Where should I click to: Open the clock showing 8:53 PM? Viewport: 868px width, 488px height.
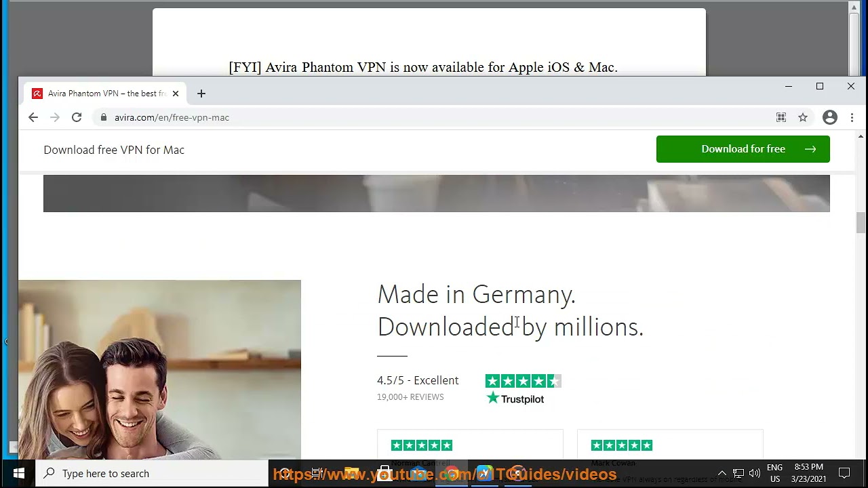tap(808, 473)
